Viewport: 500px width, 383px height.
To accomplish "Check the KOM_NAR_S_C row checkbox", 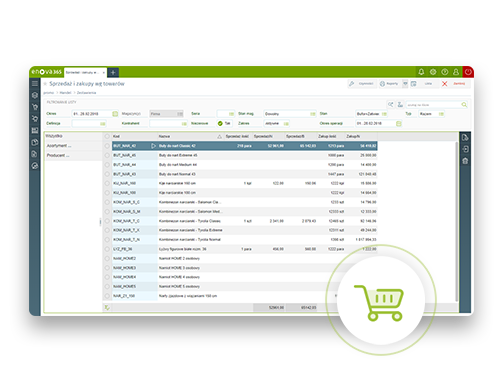I will (107, 202).
